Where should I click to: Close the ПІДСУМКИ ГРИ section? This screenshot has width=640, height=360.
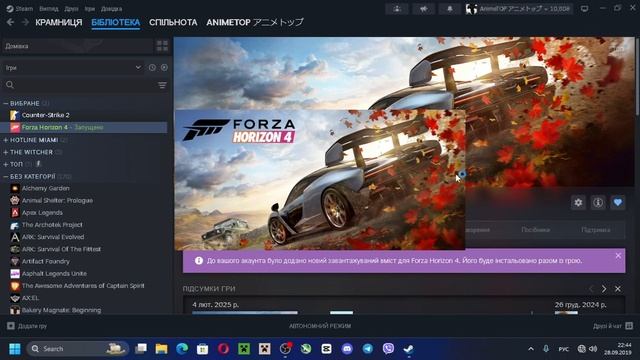[618, 289]
